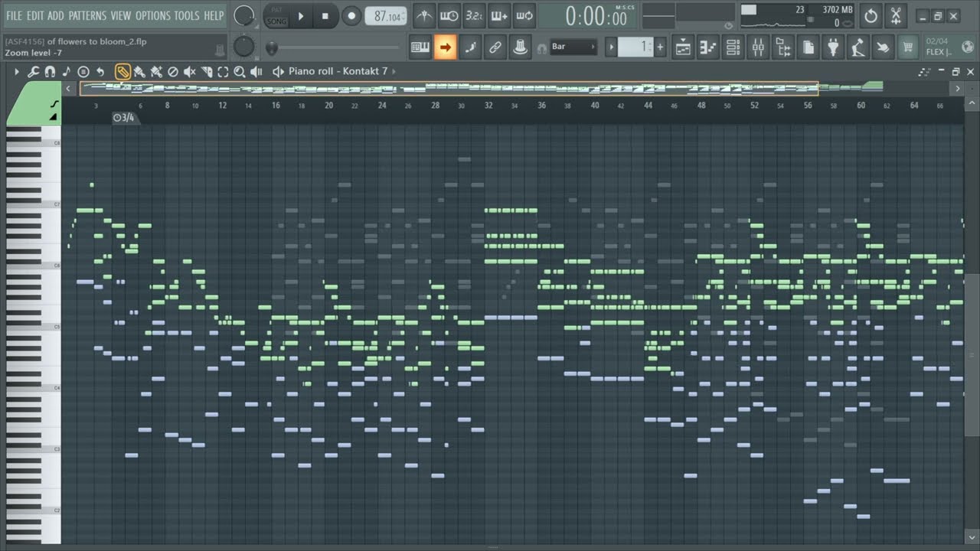Screen dimensions: 980x551
Task: Open the Mixer view
Action: point(758,47)
